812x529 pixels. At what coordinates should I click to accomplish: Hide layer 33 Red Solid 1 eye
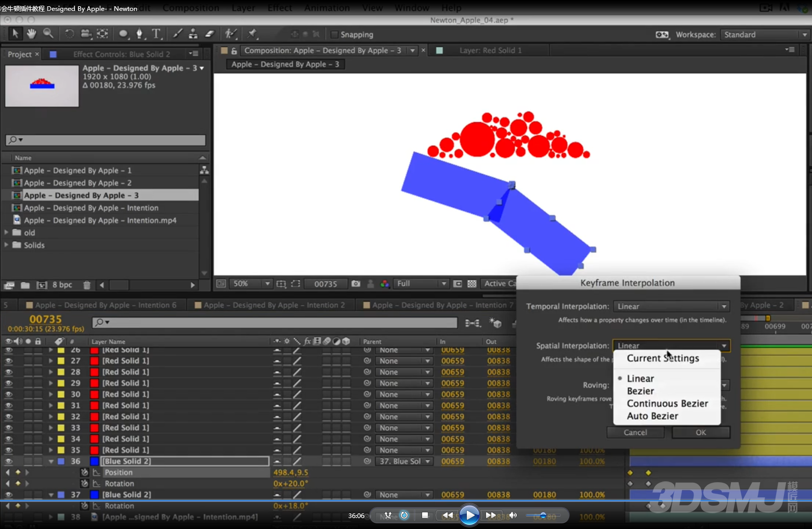8,428
